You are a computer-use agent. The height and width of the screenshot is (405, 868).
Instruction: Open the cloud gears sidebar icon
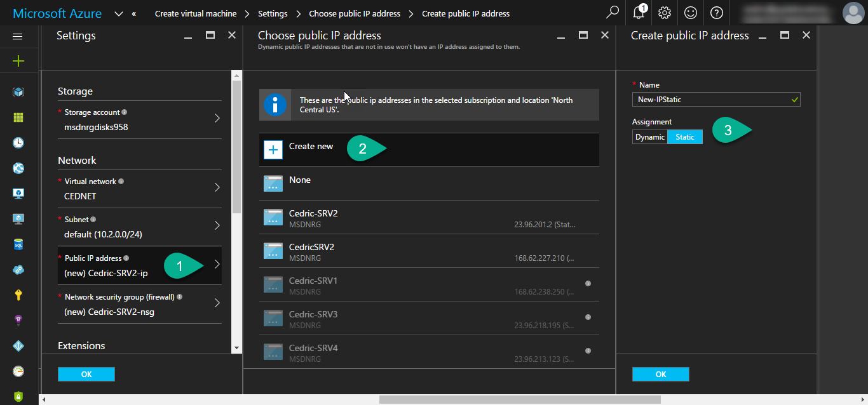(18, 270)
